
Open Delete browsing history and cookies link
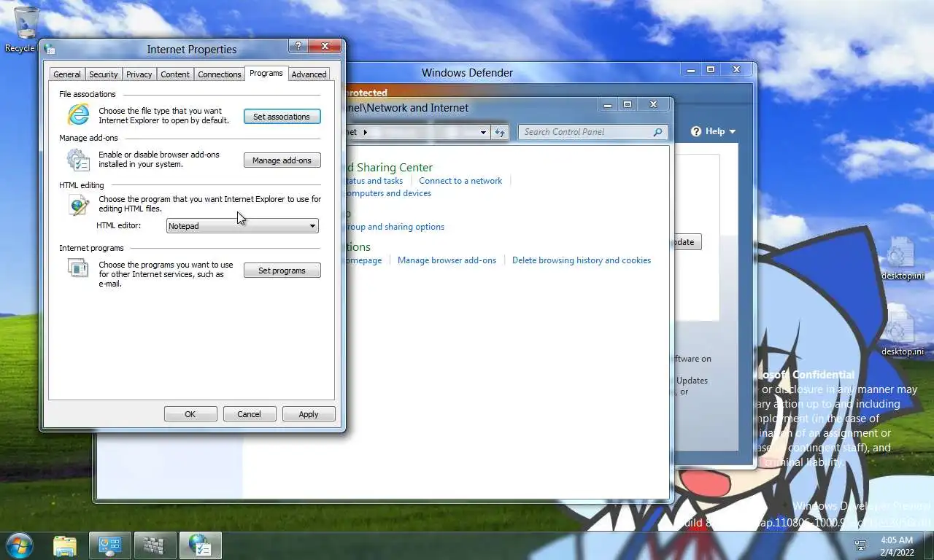(x=582, y=260)
